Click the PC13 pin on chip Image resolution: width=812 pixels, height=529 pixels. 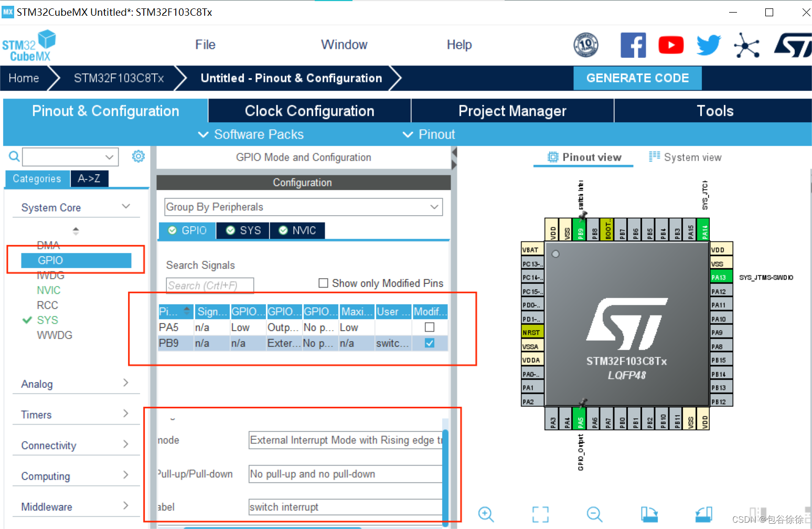532,263
